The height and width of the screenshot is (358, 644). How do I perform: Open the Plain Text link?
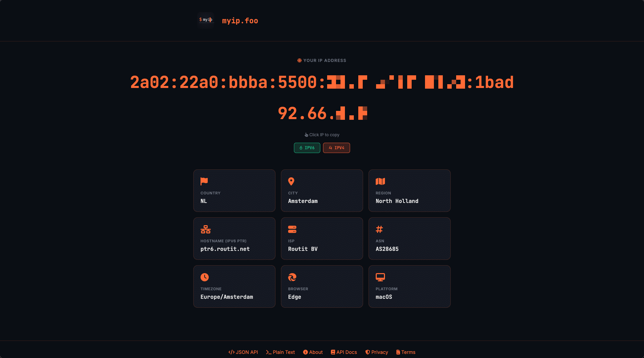(x=281, y=352)
